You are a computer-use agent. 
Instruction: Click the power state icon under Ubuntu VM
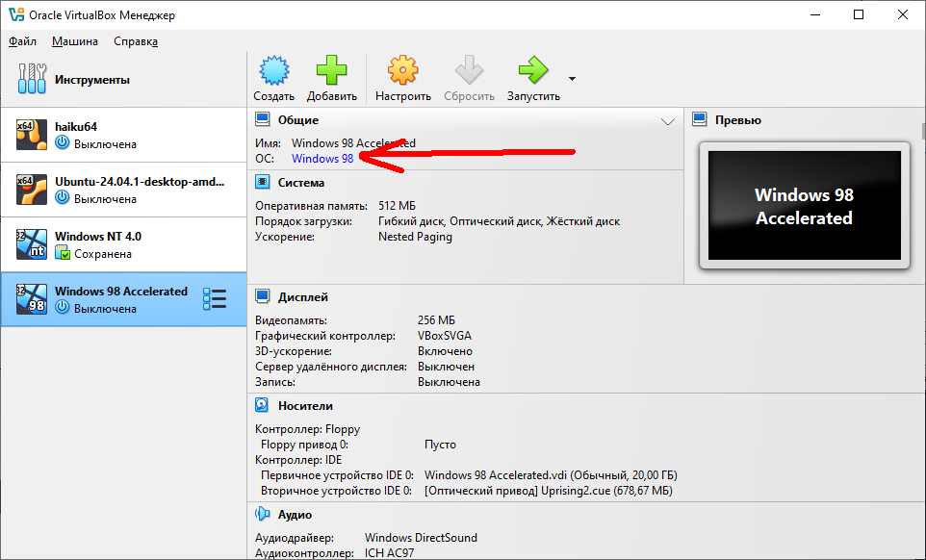[62, 198]
